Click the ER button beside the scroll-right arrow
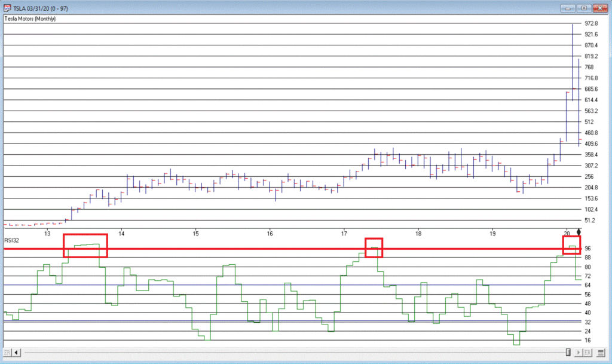The height and width of the screenshot is (364, 612). click(x=587, y=353)
